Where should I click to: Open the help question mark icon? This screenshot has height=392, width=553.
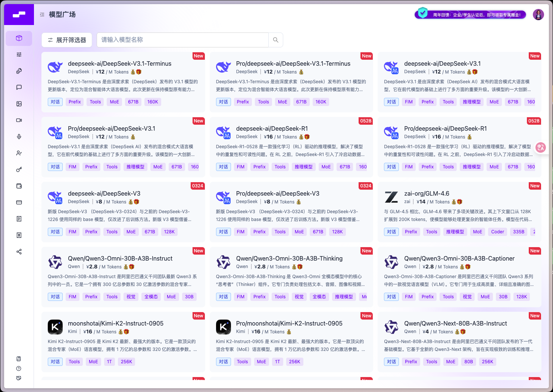pos(19,368)
